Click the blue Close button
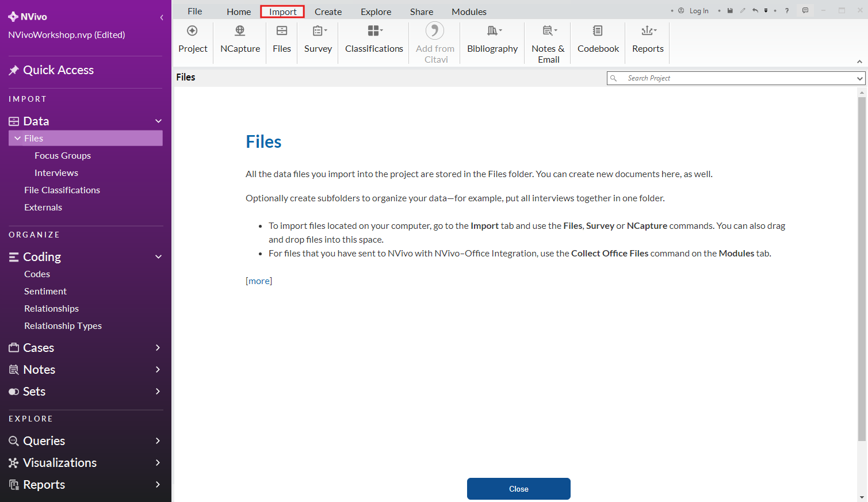 pos(519,489)
